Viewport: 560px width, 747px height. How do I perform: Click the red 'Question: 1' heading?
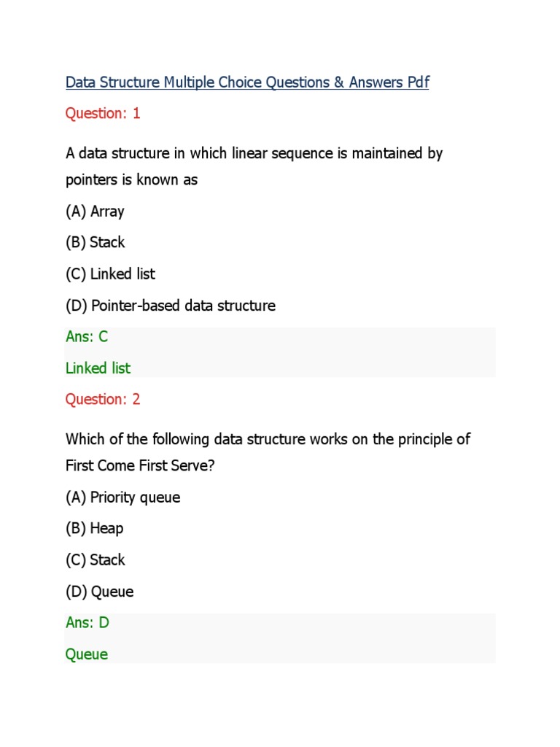103,113
